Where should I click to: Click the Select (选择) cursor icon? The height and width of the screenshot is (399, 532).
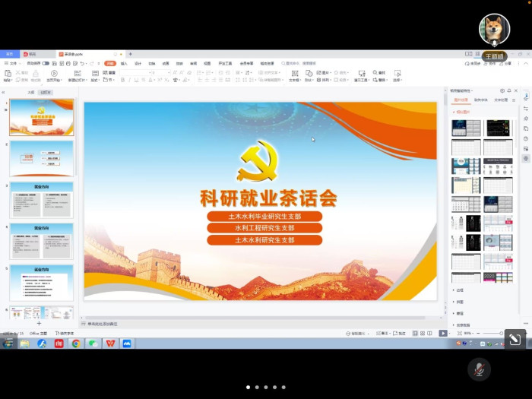[397, 73]
